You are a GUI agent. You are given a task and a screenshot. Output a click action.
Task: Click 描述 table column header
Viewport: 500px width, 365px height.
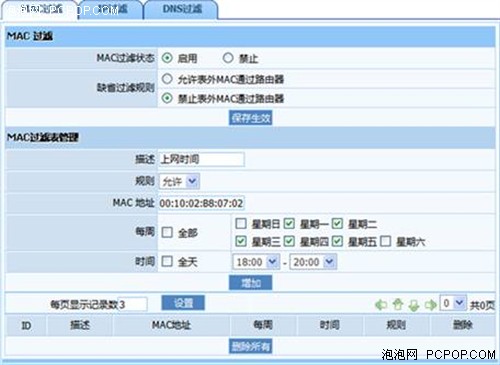(80, 325)
